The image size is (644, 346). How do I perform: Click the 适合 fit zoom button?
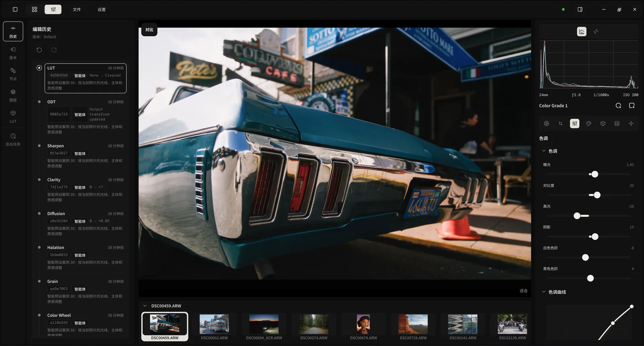click(x=524, y=291)
